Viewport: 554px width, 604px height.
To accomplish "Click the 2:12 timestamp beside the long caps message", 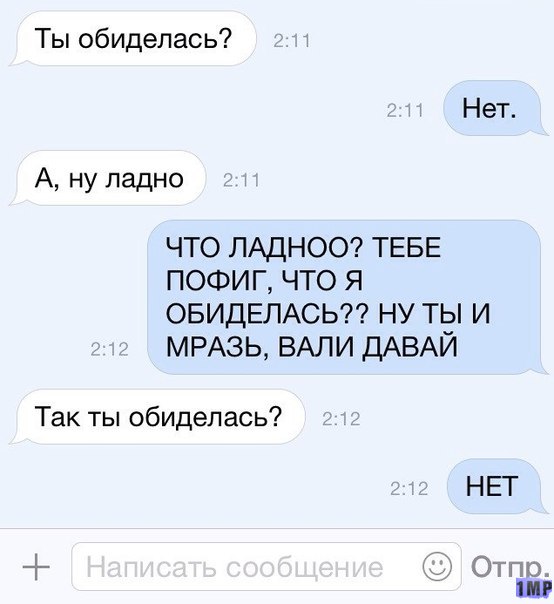I will click(109, 350).
